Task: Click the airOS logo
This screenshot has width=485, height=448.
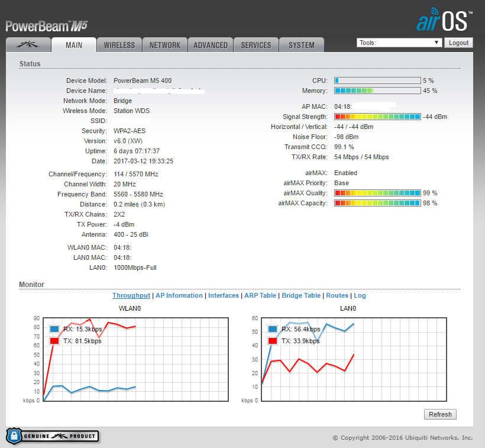Action: [x=444, y=20]
